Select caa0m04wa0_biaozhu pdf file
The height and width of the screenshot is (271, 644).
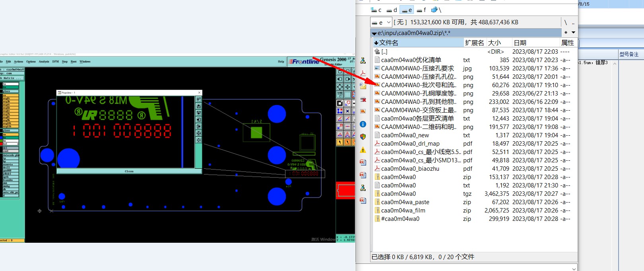point(475,169)
